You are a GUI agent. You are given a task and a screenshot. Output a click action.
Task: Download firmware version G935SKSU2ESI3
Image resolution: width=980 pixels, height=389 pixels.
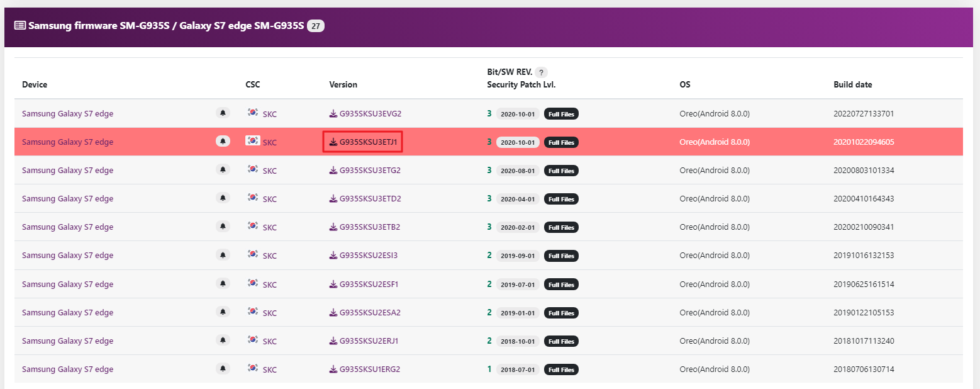click(x=364, y=256)
